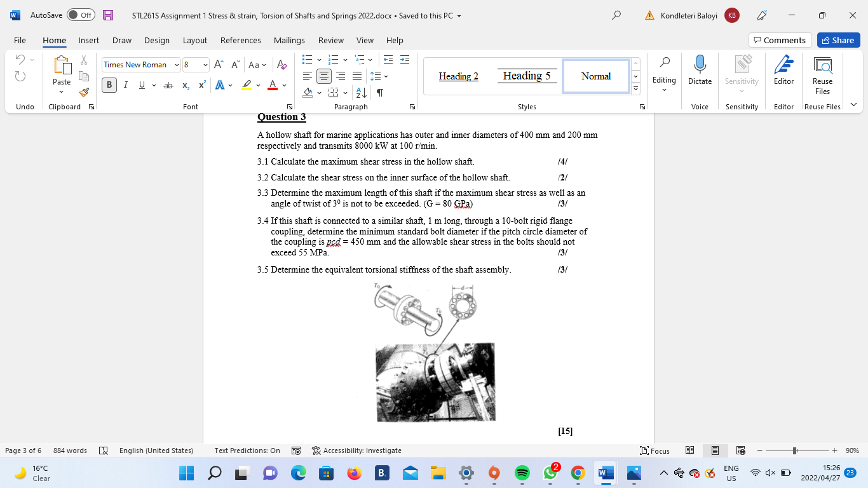
Task: Apply the red font color
Action: click(x=273, y=85)
